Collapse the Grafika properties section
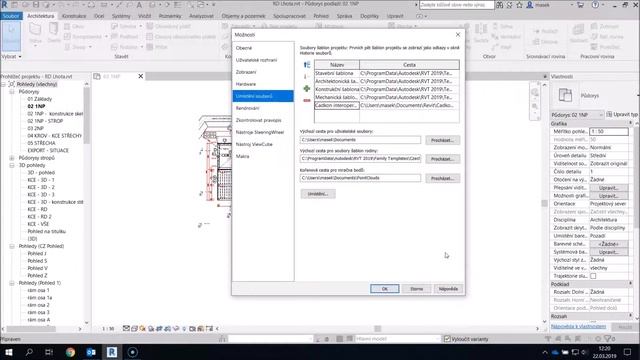640x360 pixels. pos(631,123)
